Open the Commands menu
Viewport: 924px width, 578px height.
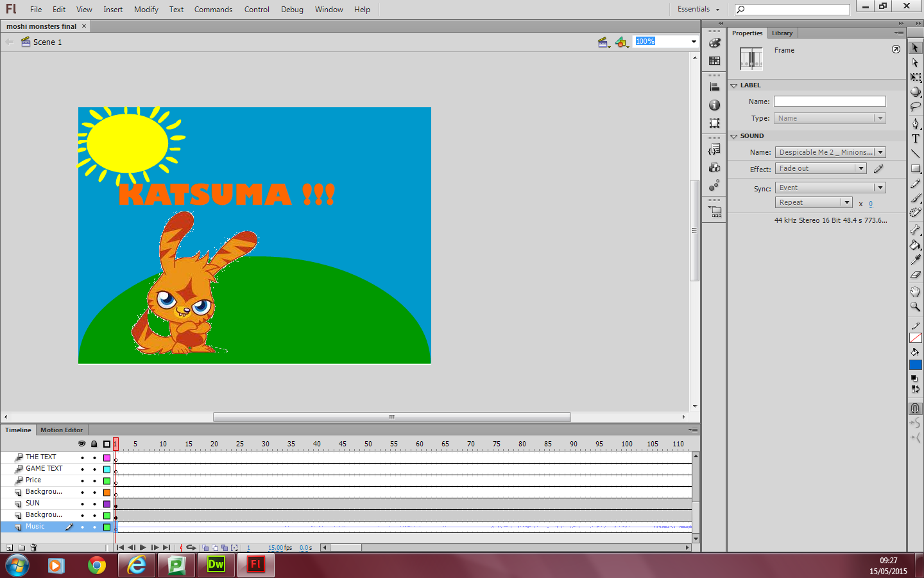[213, 10]
